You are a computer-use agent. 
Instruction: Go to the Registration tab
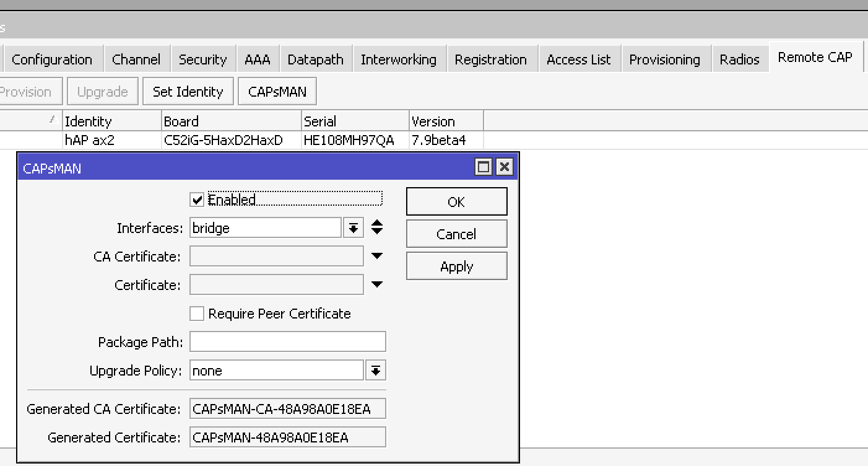(491, 59)
